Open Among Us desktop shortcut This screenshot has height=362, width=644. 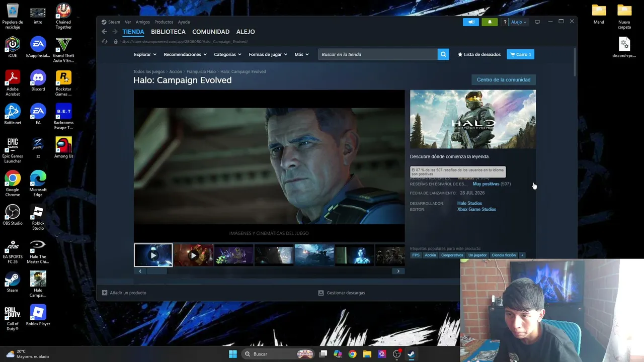tap(63, 148)
